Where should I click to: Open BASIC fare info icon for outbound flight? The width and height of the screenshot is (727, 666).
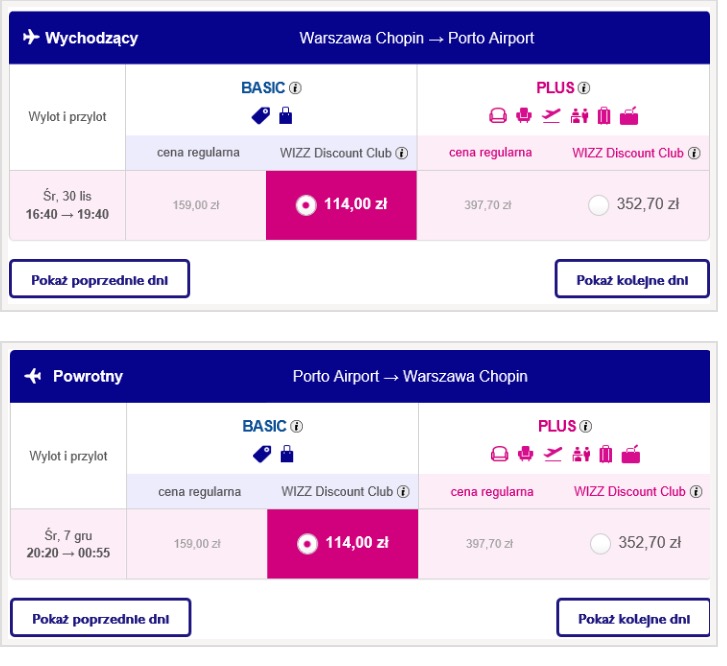pyautogui.click(x=295, y=88)
